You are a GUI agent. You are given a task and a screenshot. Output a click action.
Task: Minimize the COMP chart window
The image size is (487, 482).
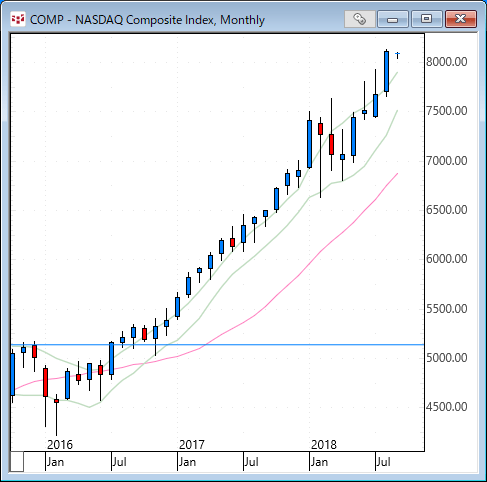coord(393,19)
